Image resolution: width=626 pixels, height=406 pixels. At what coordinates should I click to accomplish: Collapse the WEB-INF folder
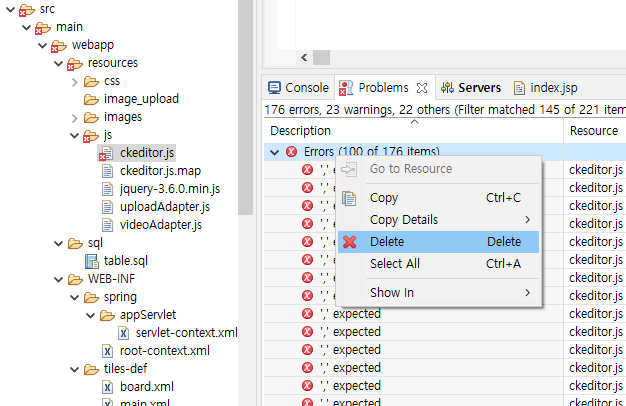(59, 279)
